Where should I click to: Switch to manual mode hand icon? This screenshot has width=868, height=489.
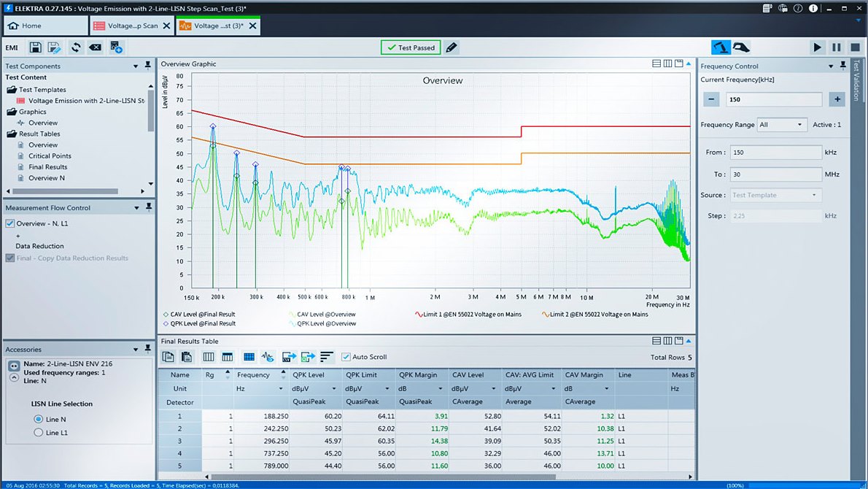click(741, 47)
